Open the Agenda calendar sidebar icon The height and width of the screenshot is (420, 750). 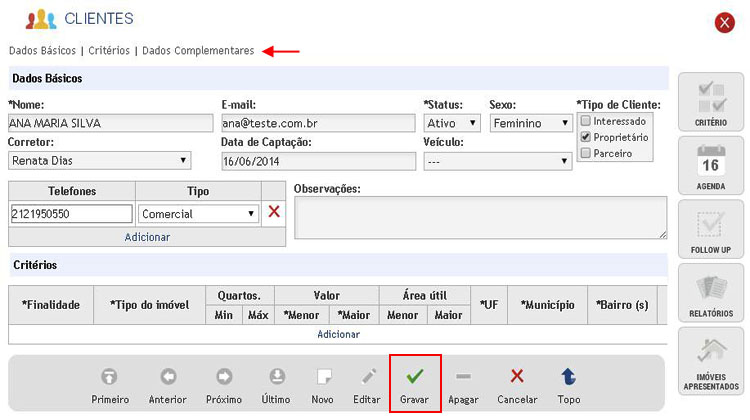[x=710, y=165]
